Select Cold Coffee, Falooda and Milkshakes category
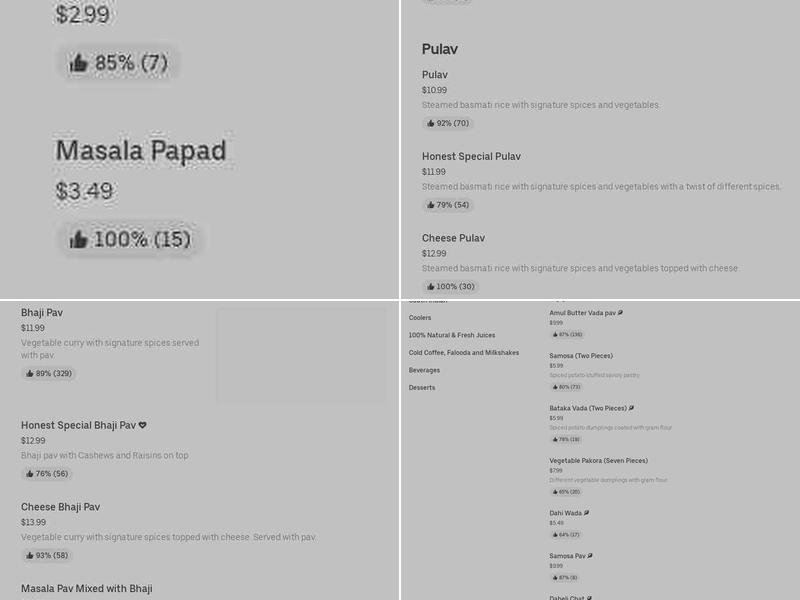The image size is (800, 600). [463, 353]
